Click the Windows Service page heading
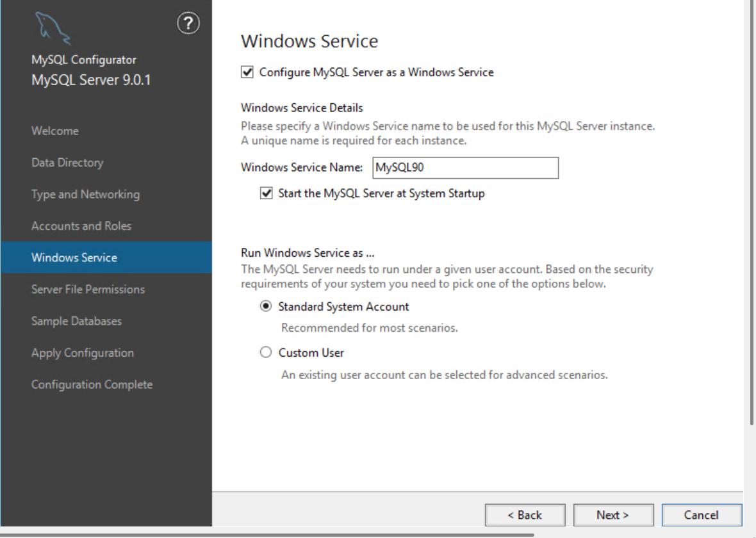This screenshot has height=538, width=756. point(309,42)
